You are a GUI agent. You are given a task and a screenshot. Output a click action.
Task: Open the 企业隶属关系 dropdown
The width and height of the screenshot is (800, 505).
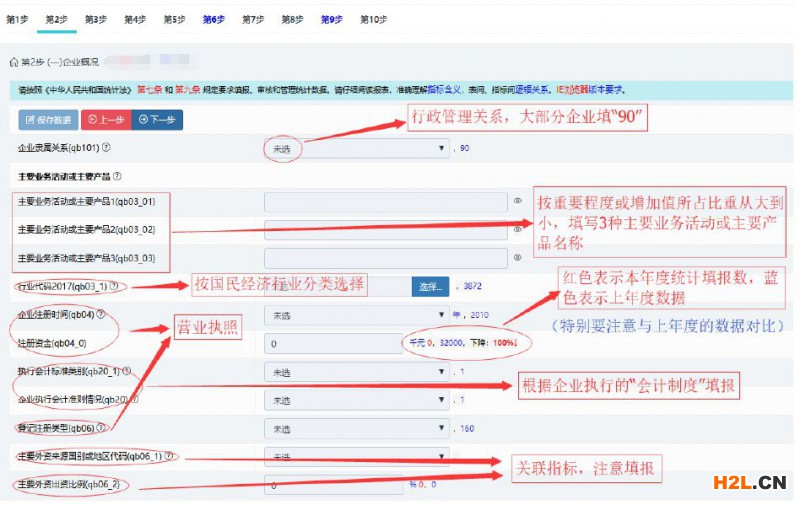point(357,148)
